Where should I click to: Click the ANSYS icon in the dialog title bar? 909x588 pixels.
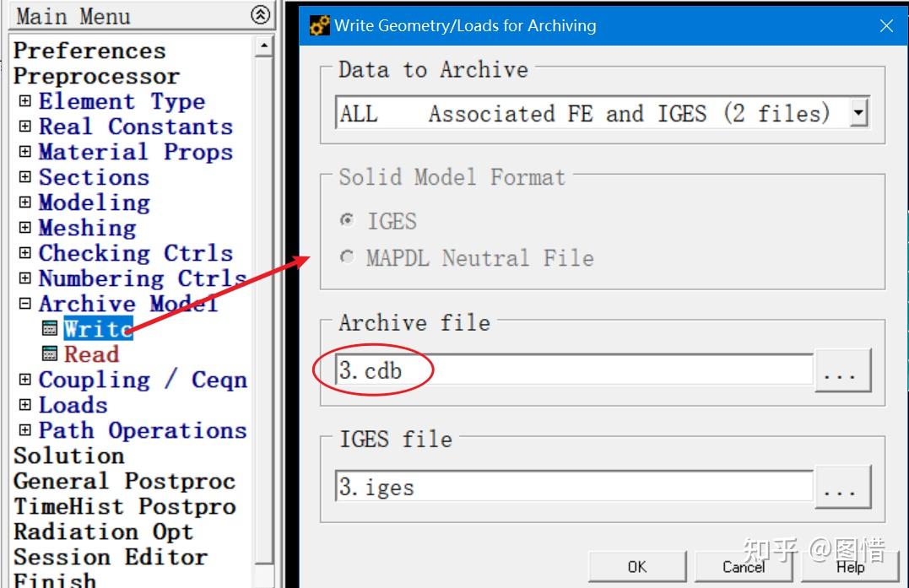(320, 26)
